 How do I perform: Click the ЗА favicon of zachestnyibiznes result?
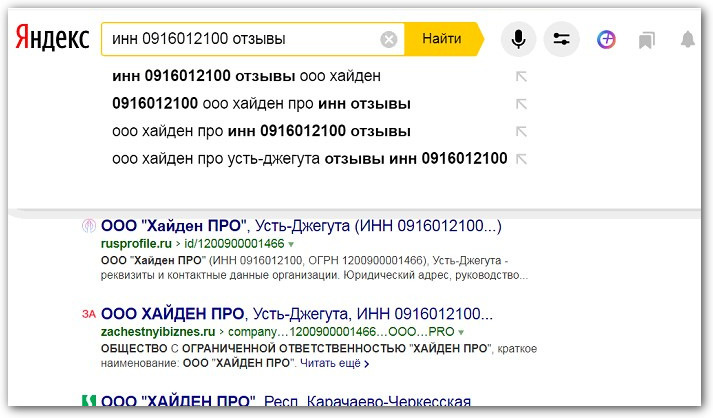[89, 314]
